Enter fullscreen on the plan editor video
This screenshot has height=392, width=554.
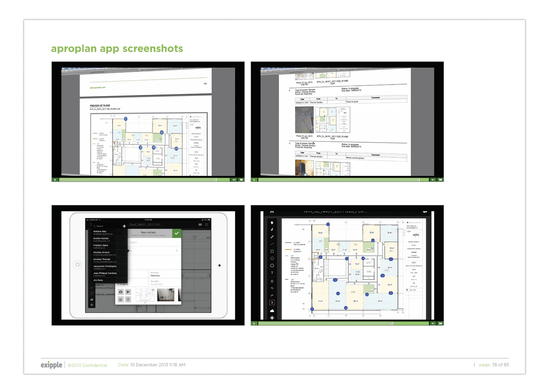pos(440,324)
